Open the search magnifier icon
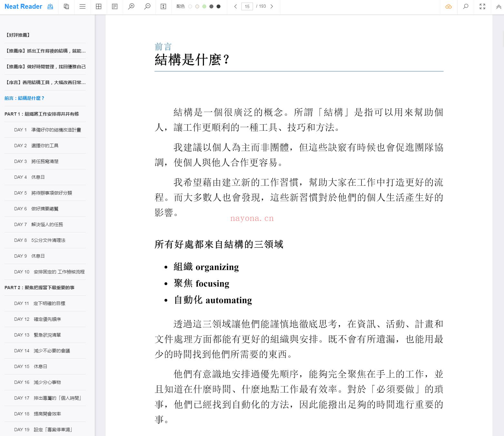Screen dimensions: 504x436 466,6
